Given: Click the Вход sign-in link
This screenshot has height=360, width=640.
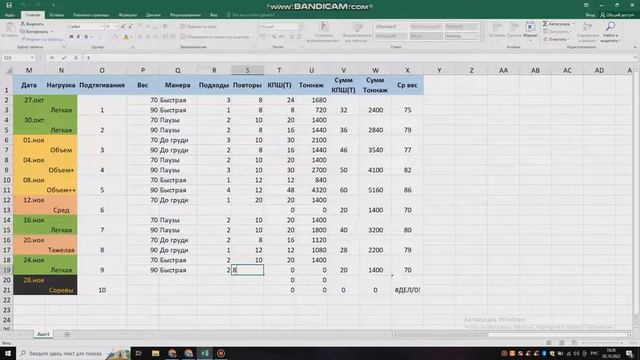Looking at the screenshot, I should coord(590,15).
